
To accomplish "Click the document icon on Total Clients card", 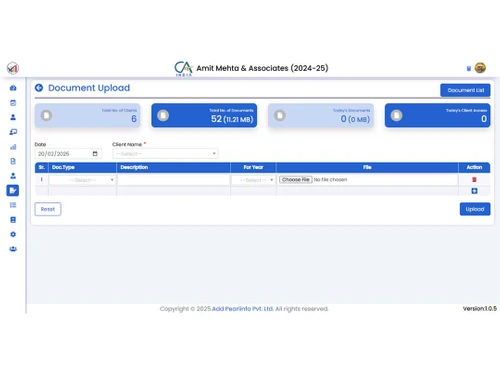I will tap(46, 115).
